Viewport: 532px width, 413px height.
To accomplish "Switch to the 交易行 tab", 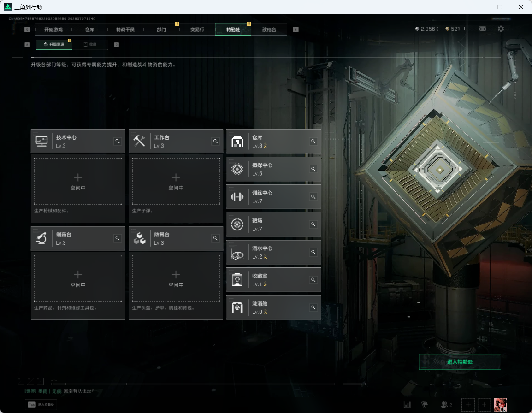I will pyautogui.click(x=197, y=29).
